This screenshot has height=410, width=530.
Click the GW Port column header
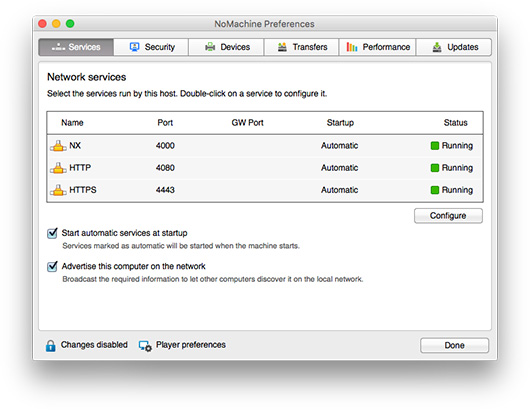point(247,123)
